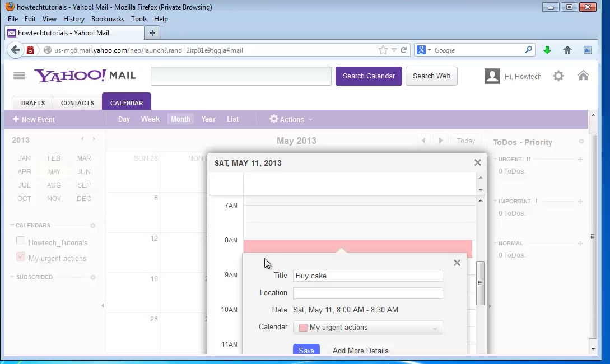Toggle the Howtech_Tutorials calendar checkbox

point(20,241)
